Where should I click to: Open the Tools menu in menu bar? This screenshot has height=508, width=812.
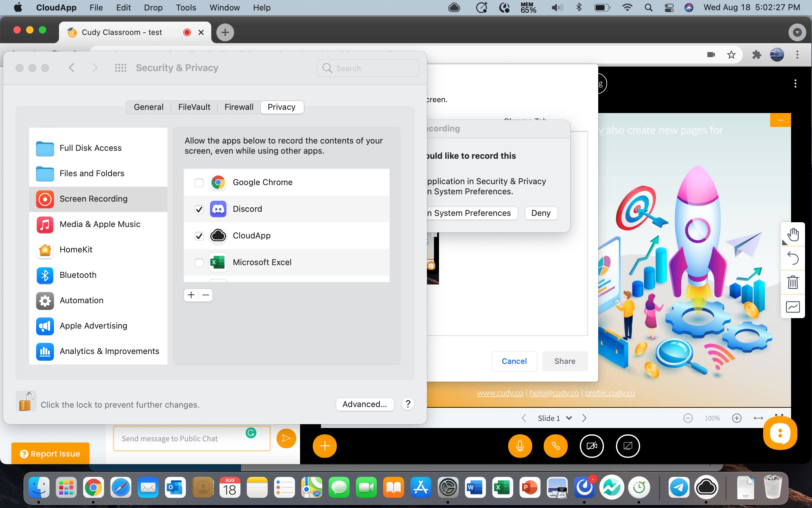(186, 7)
